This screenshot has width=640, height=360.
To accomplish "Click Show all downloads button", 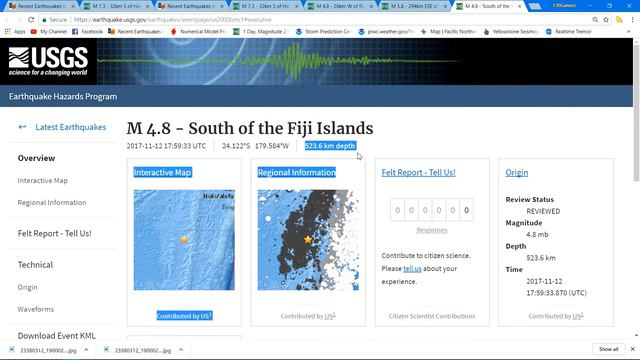I will (x=609, y=349).
